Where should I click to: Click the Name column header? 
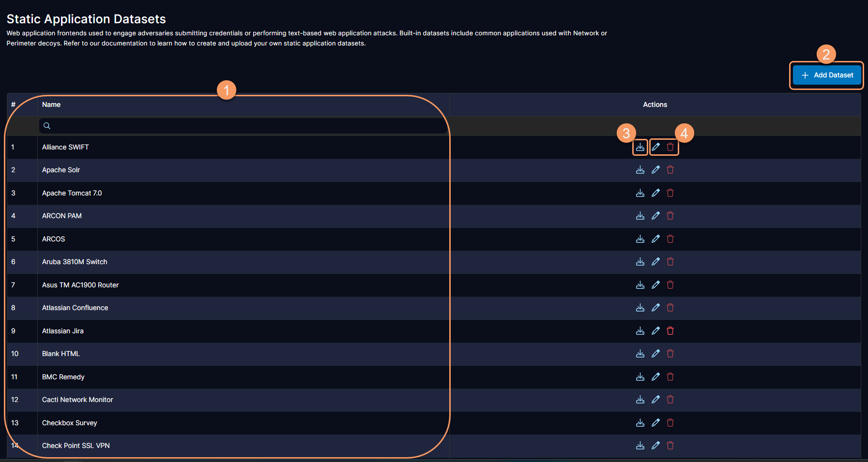pyautogui.click(x=51, y=104)
